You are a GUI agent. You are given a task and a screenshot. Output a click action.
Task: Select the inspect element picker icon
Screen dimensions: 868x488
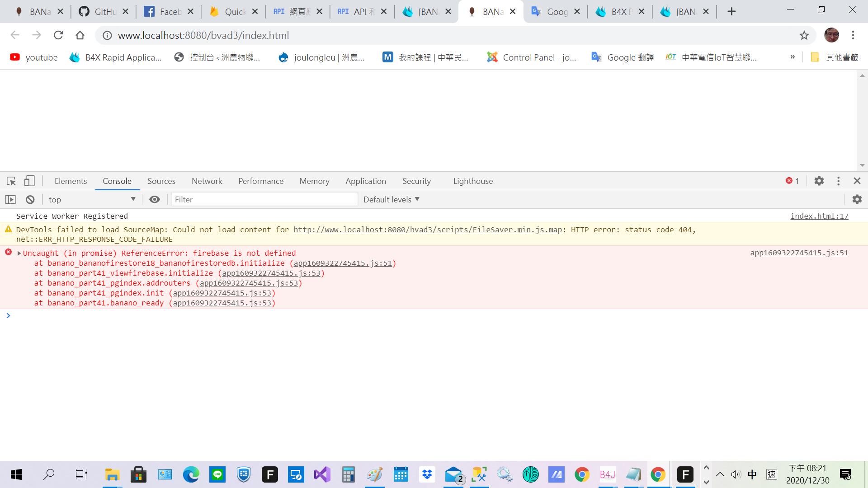(x=11, y=181)
